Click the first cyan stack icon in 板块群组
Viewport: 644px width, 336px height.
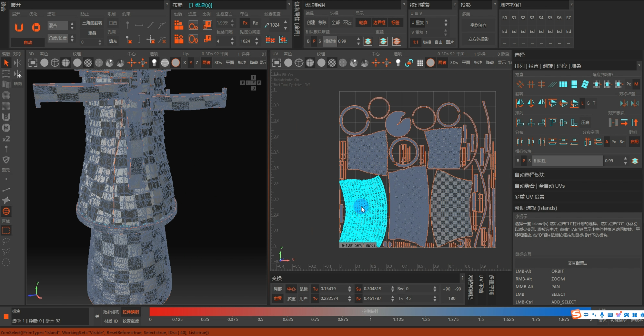[368, 41]
